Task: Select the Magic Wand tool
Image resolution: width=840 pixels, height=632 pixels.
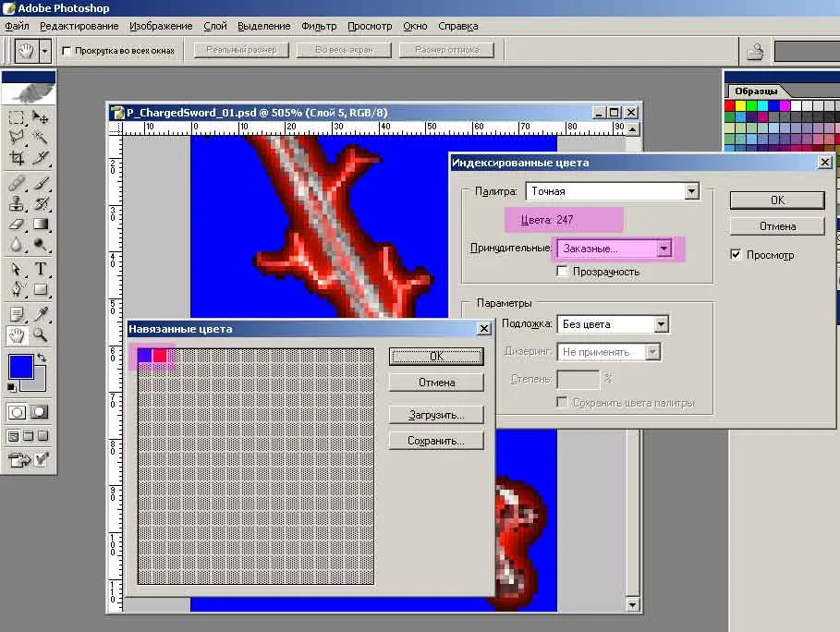Action: point(41,138)
